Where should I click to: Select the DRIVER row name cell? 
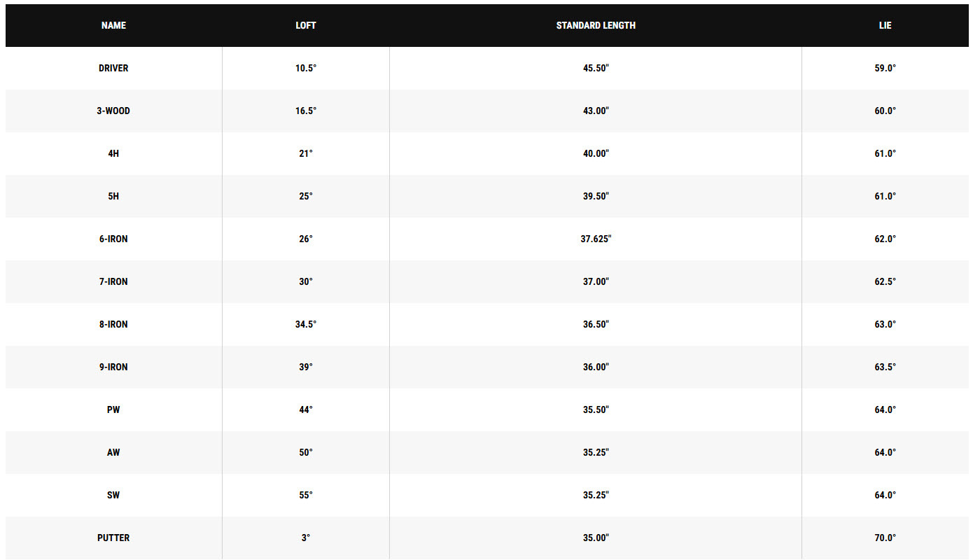(113, 68)
